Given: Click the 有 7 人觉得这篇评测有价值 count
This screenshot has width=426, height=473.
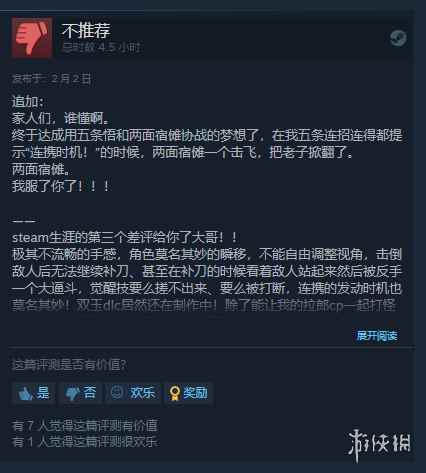Looking at the screenshot, I should tap(85, 426).
